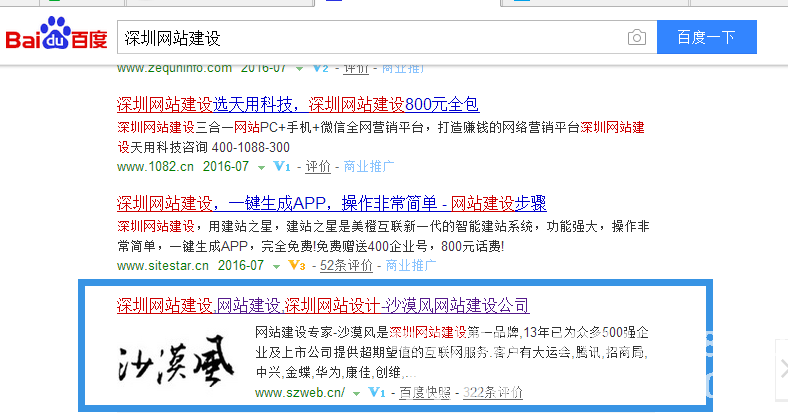This screenshot has height=415, width=788.
Task: Click phone text 天用科技咨询 400-1088-300
Action: pyautogui.click(x=210, y=148)
